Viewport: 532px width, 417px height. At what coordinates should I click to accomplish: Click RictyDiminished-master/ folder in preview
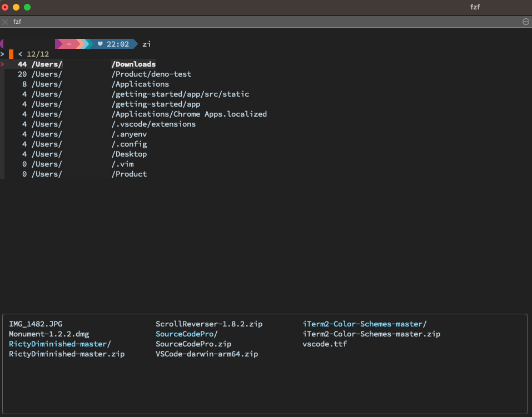[59, 344]
